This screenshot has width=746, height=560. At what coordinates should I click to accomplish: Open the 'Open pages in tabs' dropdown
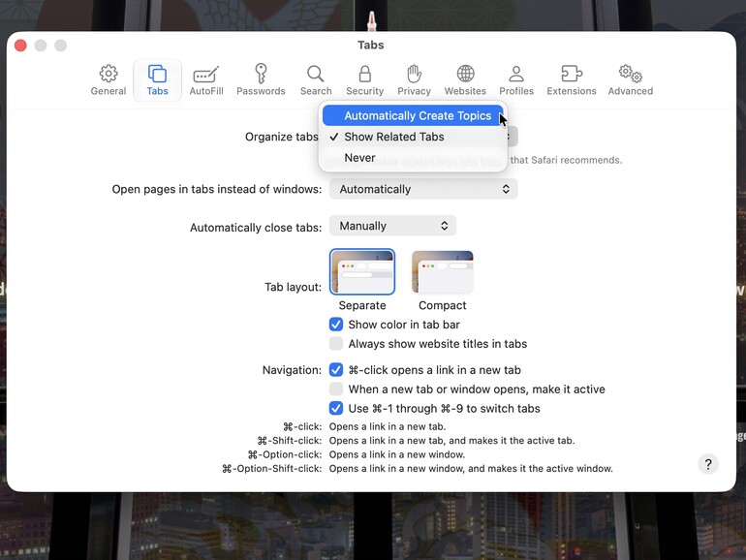(423, 189)
